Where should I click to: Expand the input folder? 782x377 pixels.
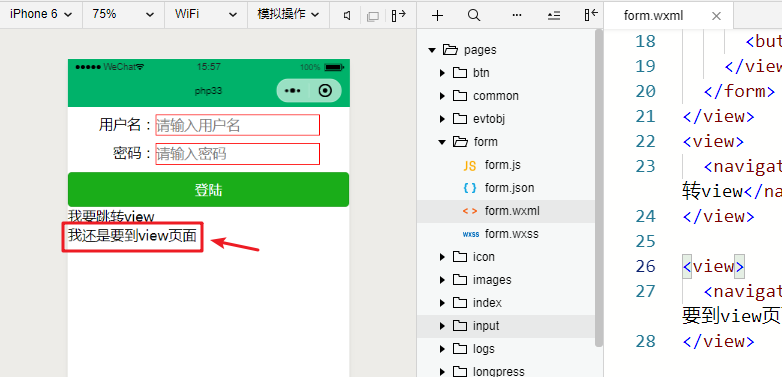(x=442, y=326)
